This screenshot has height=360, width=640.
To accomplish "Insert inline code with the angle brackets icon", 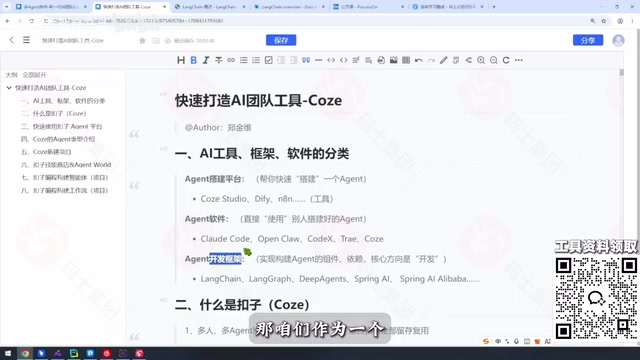I will 344,60.
